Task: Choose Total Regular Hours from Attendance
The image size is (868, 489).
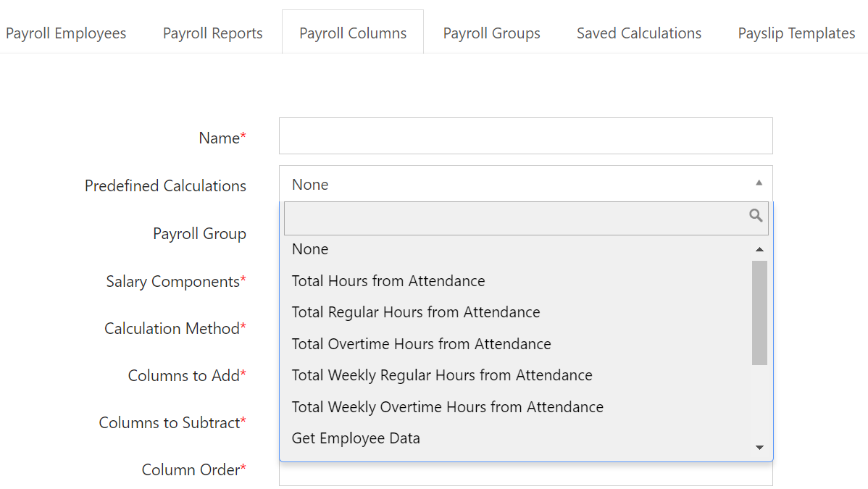Action: coord(415,312)
